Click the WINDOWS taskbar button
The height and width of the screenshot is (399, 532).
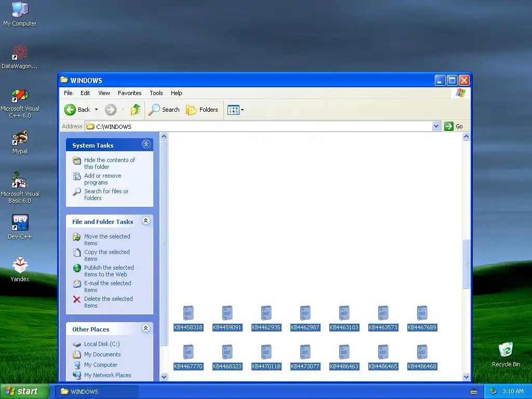pyautogui.click(x=96, y=392)
